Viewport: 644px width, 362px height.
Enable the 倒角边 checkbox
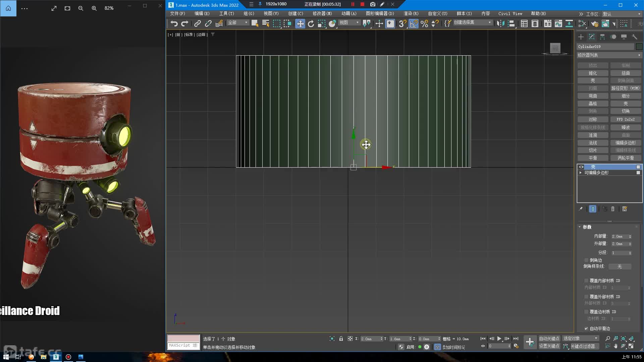pos(586,260)
